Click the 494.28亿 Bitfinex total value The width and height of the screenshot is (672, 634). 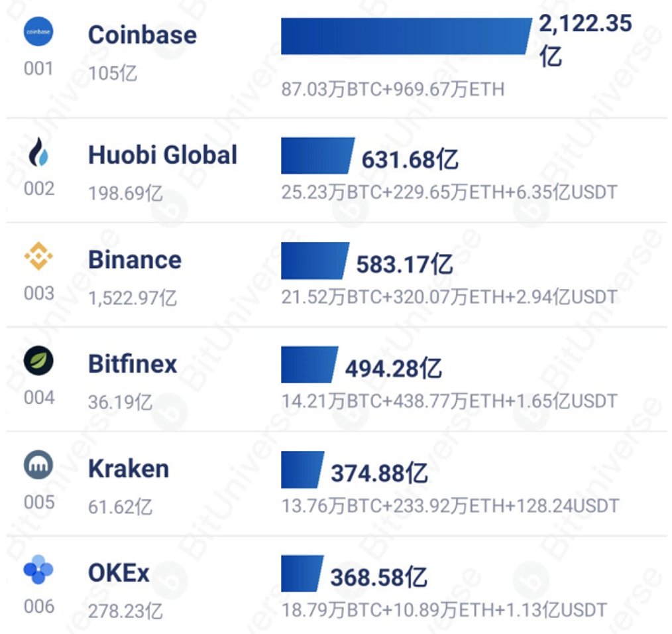(x=393, y=368)
